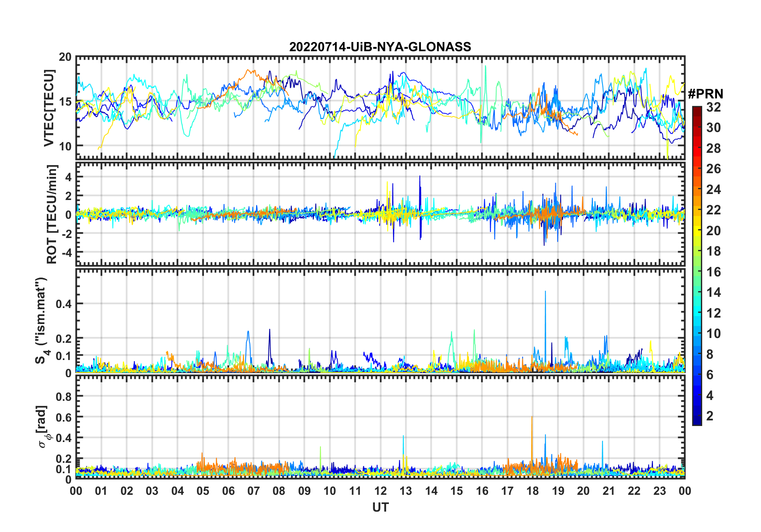The width and height of the screenshot is (761, 532).
Task: Click the 0.6 tick on the σφ axis
Action: tap(64, 418)
